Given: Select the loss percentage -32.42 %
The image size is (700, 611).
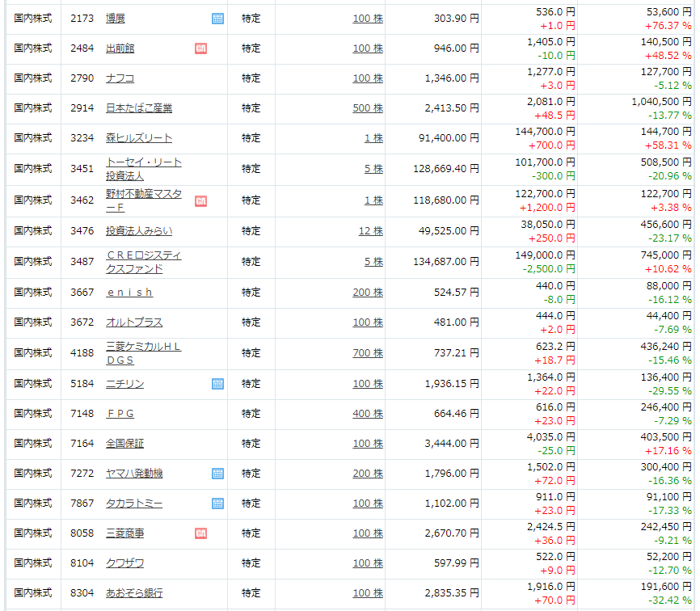Looking at the screenshot, I should coord(669,600).
